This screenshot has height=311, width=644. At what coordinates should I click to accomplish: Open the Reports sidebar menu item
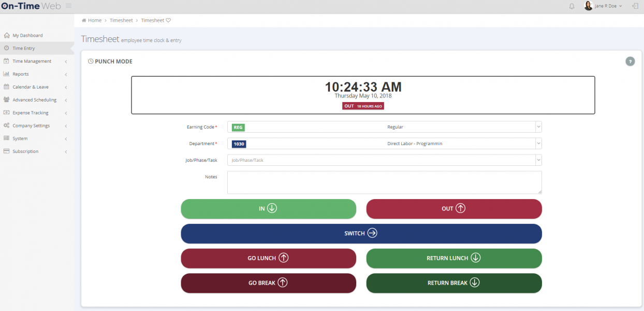37,74
